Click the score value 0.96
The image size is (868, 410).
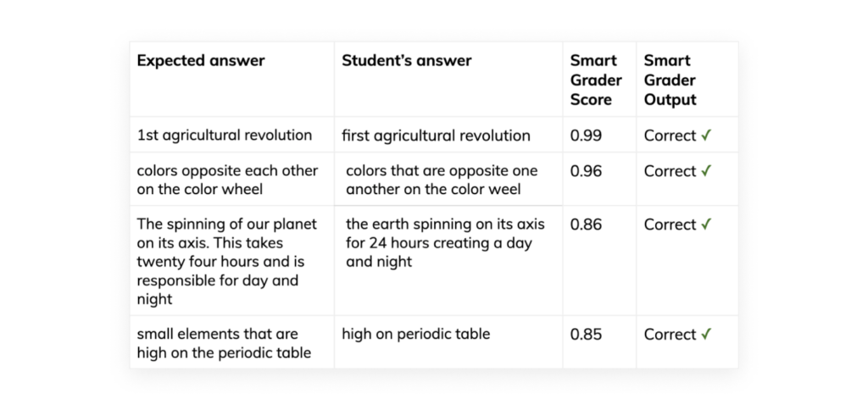(x=586, y=171)
